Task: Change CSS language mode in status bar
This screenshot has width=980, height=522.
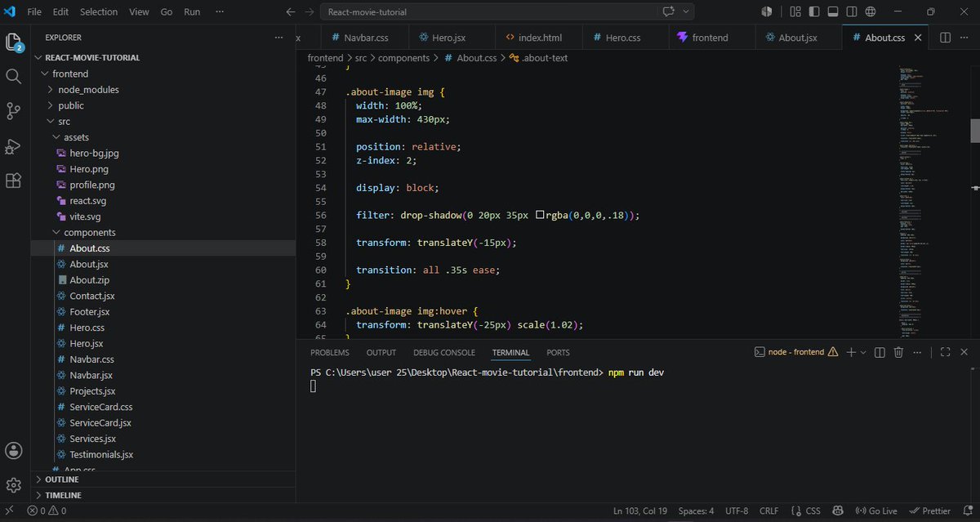Action: [x=813, y=511]
